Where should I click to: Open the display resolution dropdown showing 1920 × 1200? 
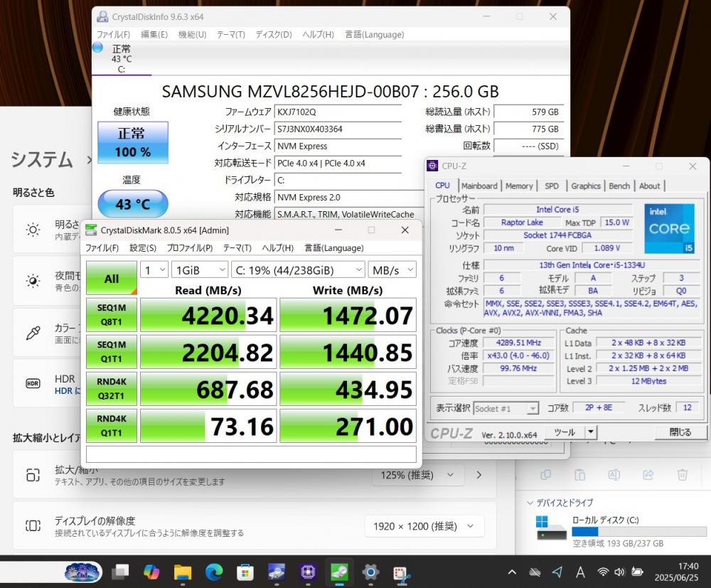[x=424, y=526]
